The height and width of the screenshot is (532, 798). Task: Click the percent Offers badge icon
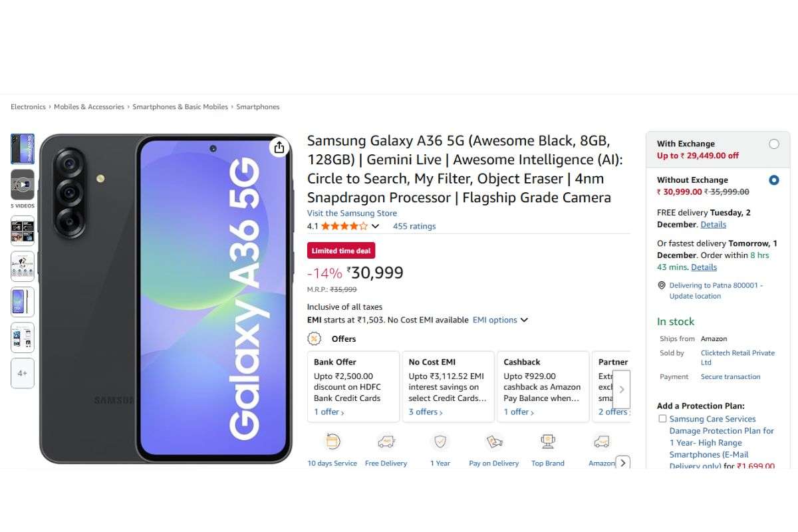pyautogui.click(x=312, y=338)
